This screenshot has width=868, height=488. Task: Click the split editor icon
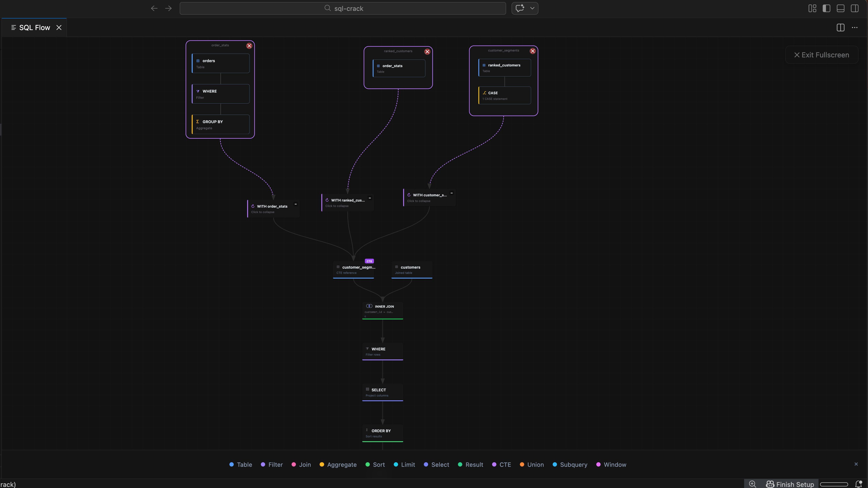coord(840,28)
